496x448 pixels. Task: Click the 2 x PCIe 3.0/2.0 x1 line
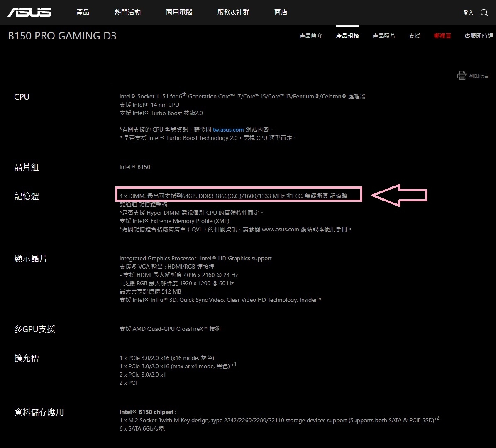click(x=143, y=375)
